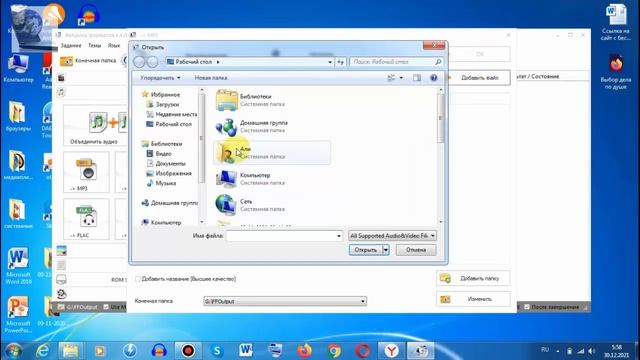The height and width of the screenshot is (360, 640).
Task: Choose the -> FLAC conversion in Format Factory
Action: tap(86, 219)
